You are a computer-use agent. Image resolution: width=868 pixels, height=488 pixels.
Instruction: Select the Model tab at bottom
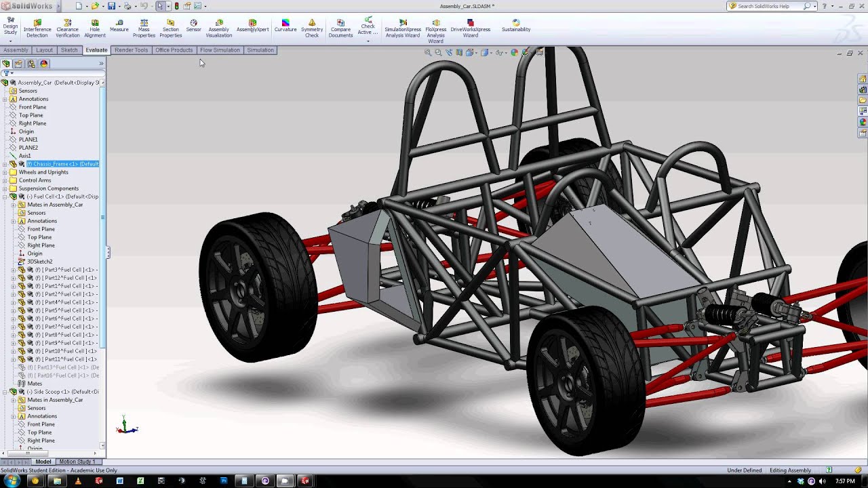click(x=43, y=462)
